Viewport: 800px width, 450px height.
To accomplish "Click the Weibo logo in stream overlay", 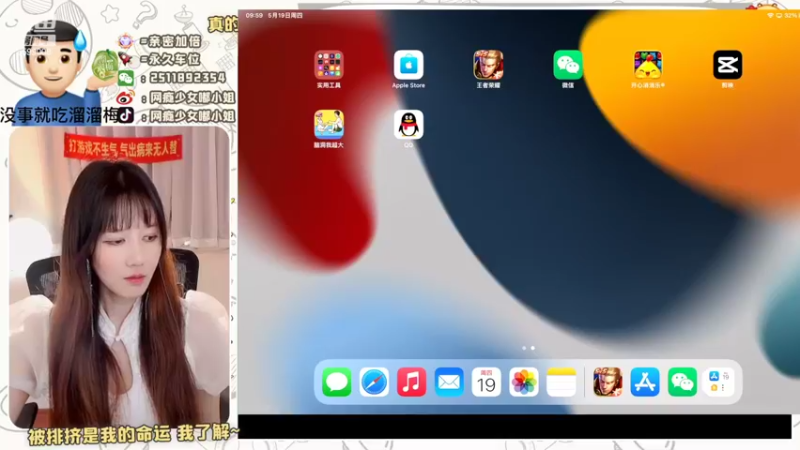I will [125, 97].
